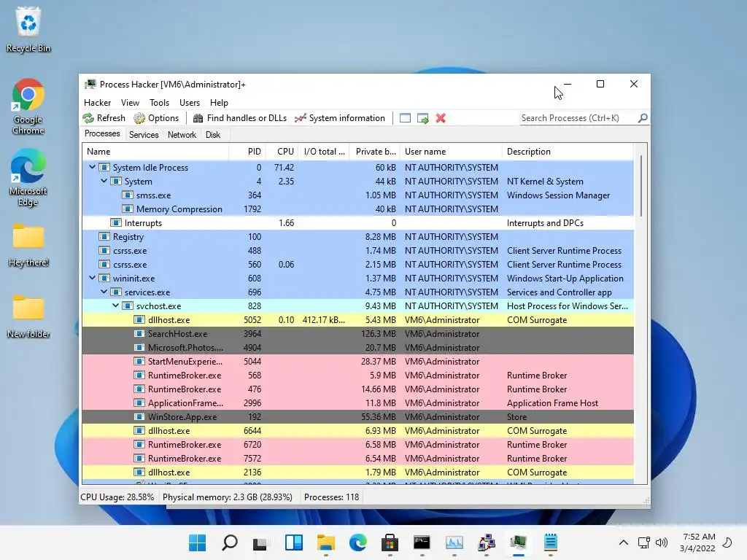Collapse the services.exe node
This screenshot has height=560, width=747.
coord(104,292)
